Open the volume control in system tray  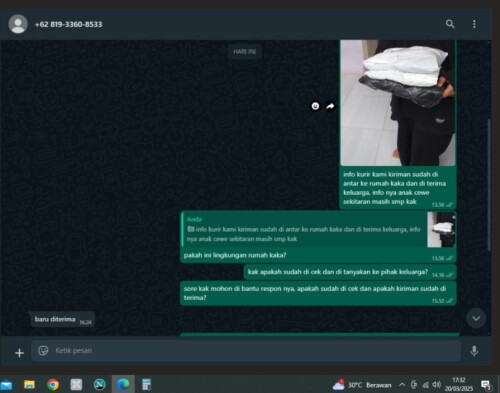436,385
